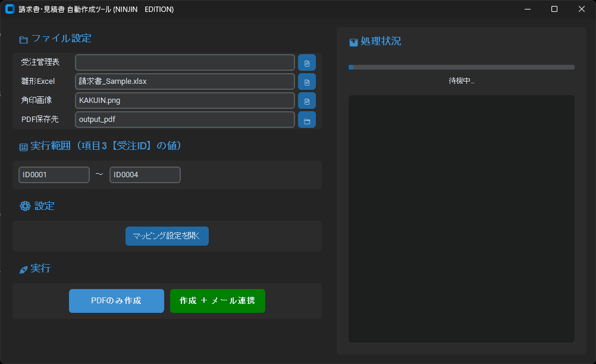Click browse file icon for 雛形Excel
The height and width of the screenshot is (364, 596).
coord(307,81)
